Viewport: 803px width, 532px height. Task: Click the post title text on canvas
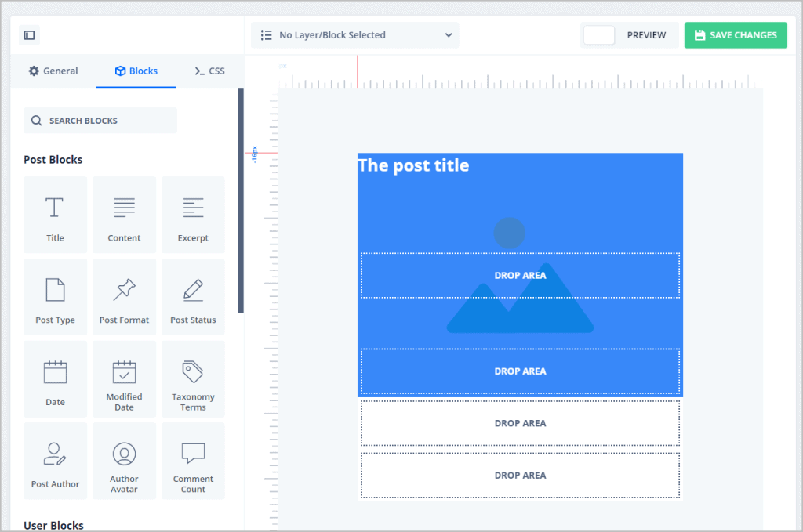pos(413,165)
